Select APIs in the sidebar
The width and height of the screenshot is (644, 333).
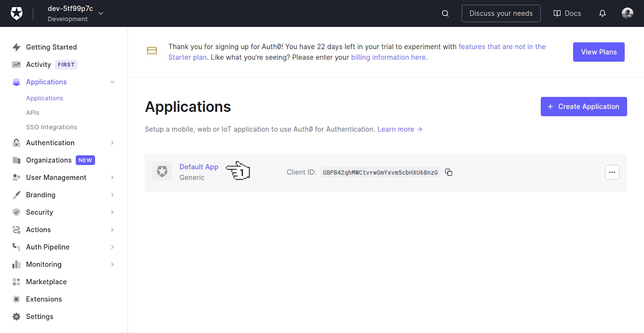click(33, 112)
